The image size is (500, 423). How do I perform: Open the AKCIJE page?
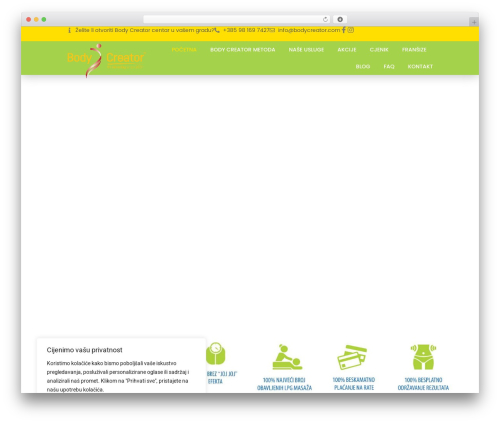(x=347, y=50)
